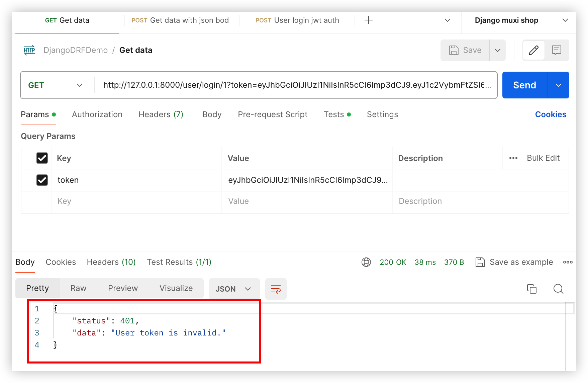Click the globe network icon near status

coord(366,262)
